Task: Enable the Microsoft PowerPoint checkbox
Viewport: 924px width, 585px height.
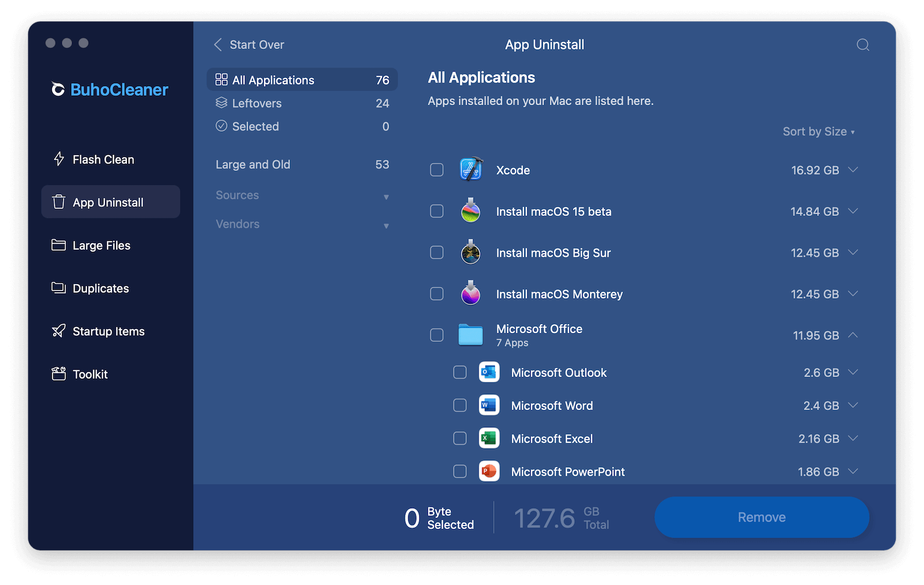Action: (460, 471)
